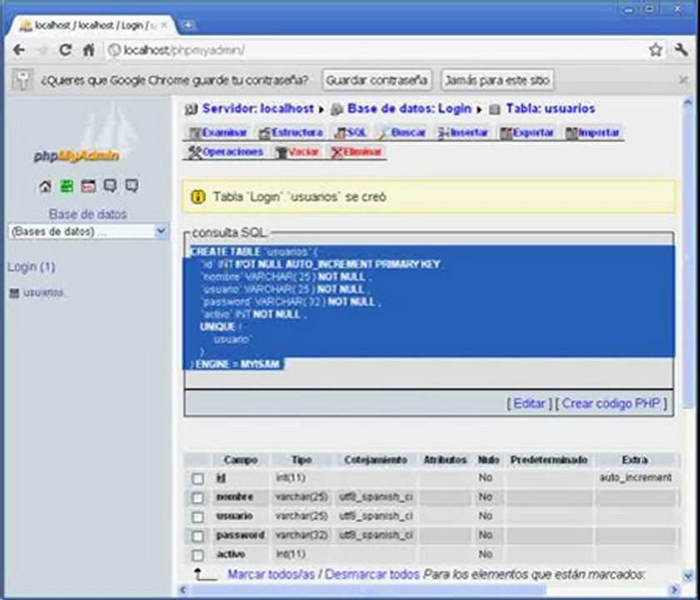
Task: Open usuarios table link in sidebar
Action: tap(43, 292)
